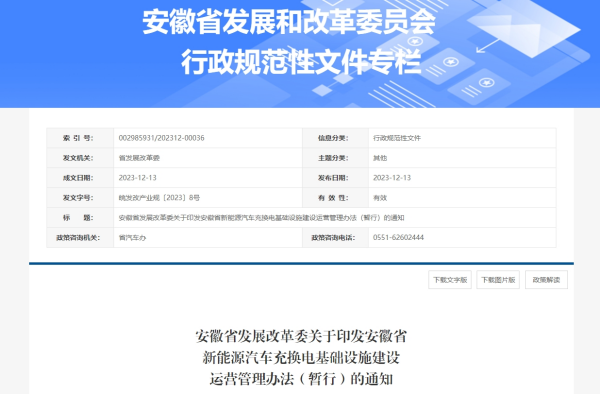Click the 行政规范性文件 category value
The height and width of the screenshot is (394, 600).
[x=397, y=138]
